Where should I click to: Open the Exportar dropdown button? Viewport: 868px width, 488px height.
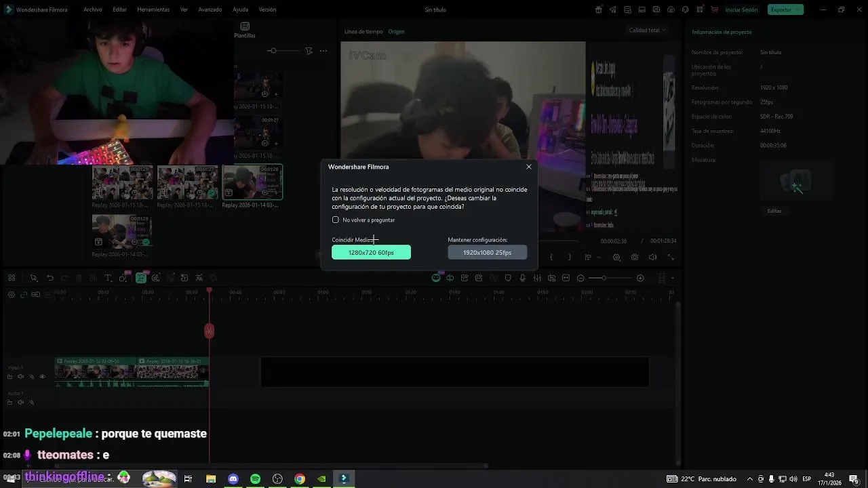coord(785,9)
